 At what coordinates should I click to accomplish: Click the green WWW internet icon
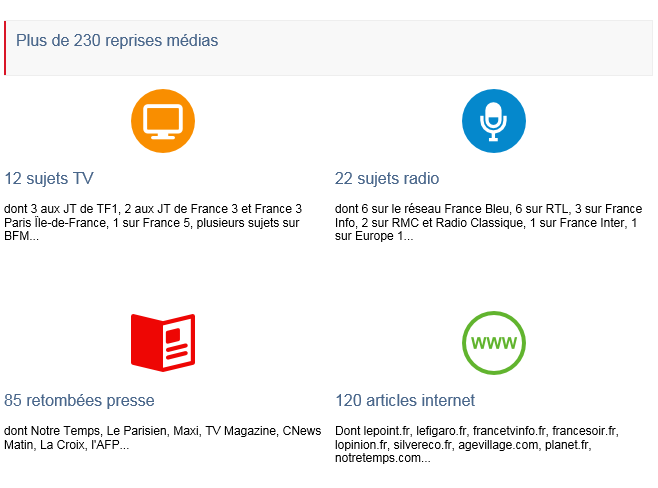click(494, 343)
